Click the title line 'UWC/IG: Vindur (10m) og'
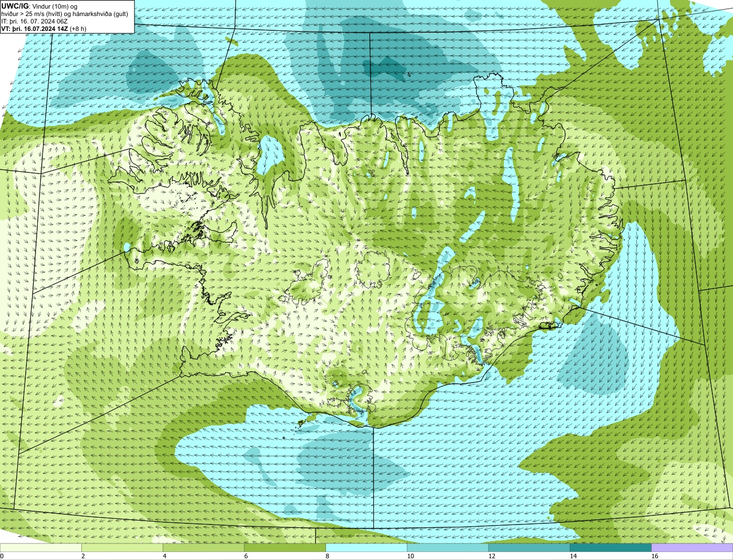This screenshot has height=560, width=733. [40, 6]
